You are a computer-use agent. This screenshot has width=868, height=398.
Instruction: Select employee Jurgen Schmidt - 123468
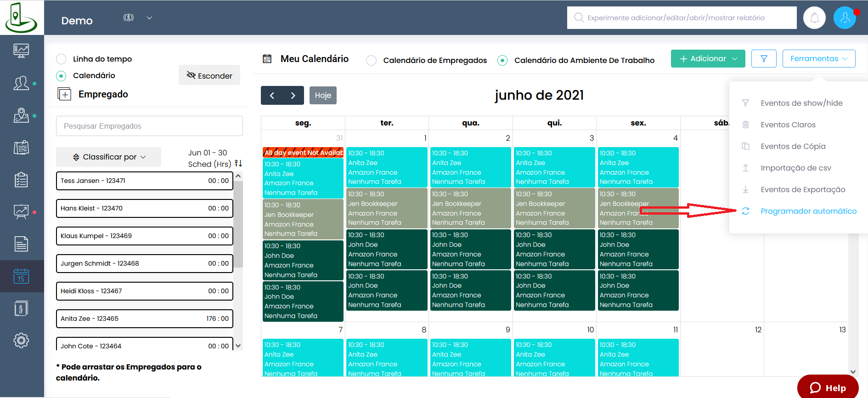[145, 263]
